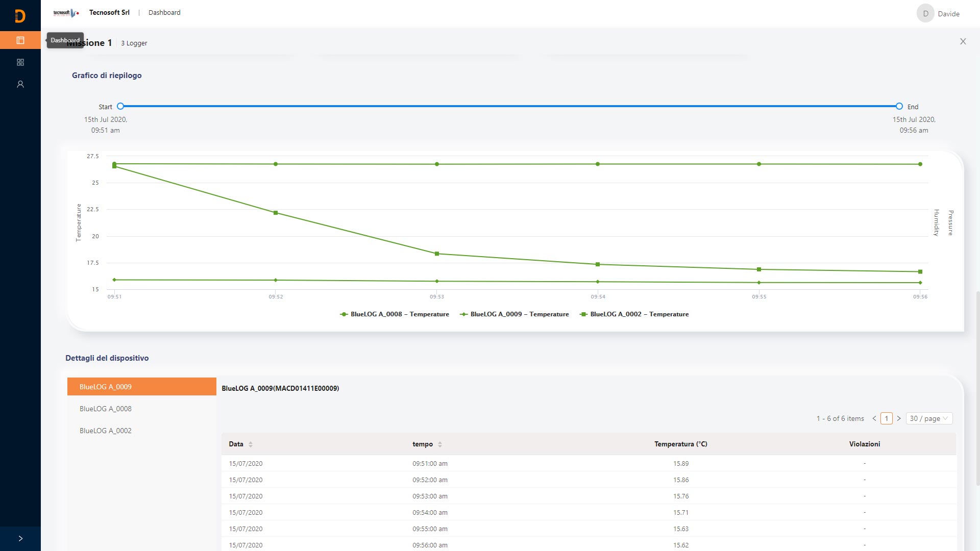The height and width of the screenshot is (551, 980).
Task: Click the orange D app logo
Action: 20,16
